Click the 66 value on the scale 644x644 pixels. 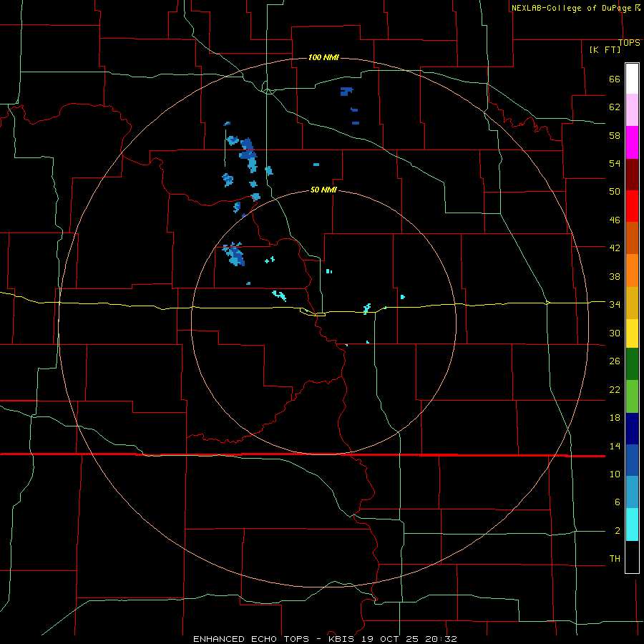[x=615, y=79]
